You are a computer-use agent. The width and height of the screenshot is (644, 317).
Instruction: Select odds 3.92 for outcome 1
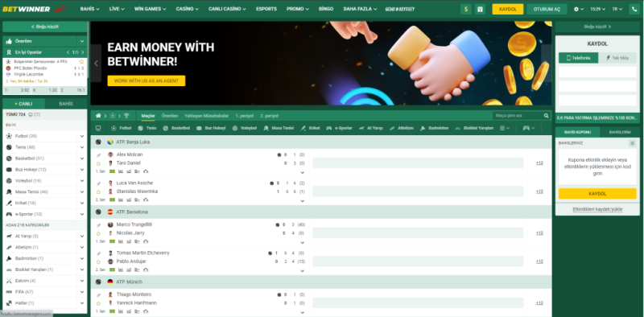[17, 90]
